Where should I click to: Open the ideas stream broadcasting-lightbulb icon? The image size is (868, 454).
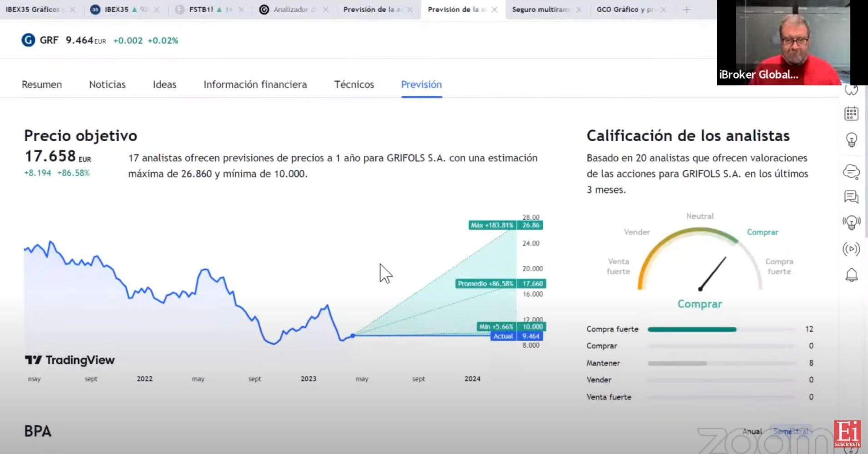click(851, 222)
